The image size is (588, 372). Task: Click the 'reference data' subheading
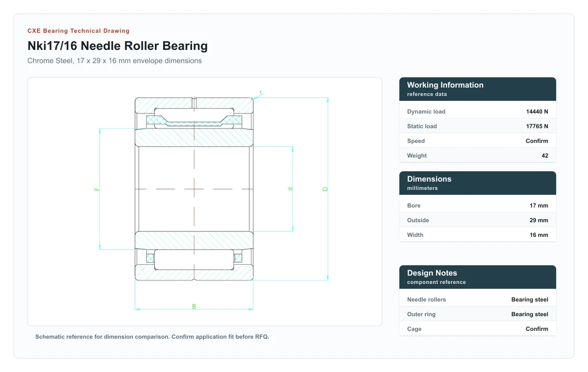tap(427, 94)
